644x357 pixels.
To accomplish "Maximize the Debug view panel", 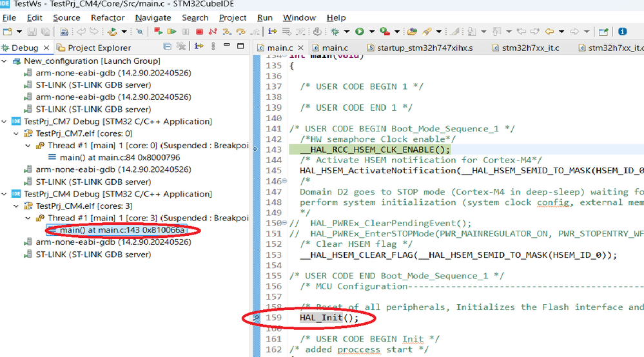I will [240, 46].
